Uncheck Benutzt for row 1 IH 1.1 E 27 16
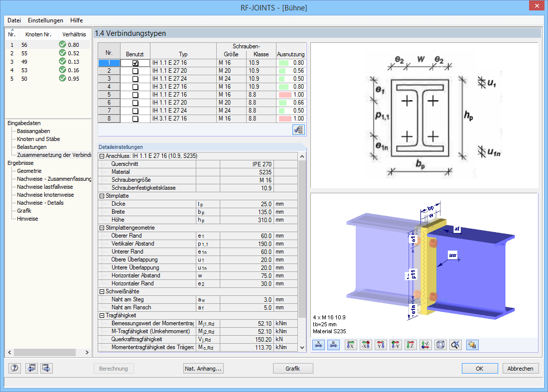The width and height of the screenshot is (548, 392). (x=135, y=63)
